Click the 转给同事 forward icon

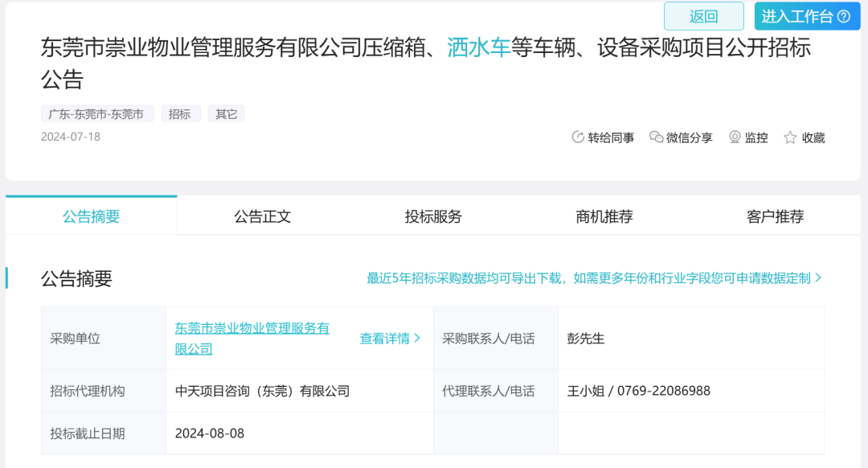click(577, 138)
